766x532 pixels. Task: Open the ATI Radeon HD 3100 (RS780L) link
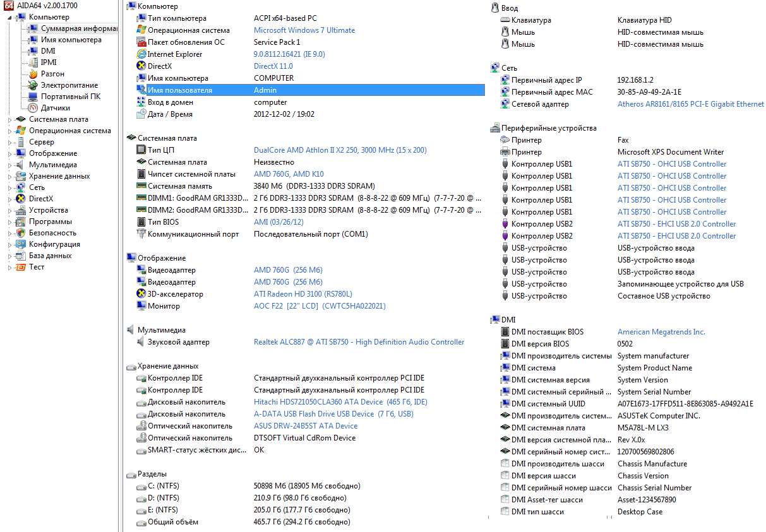pyautogui.click(x=303, y=294)
